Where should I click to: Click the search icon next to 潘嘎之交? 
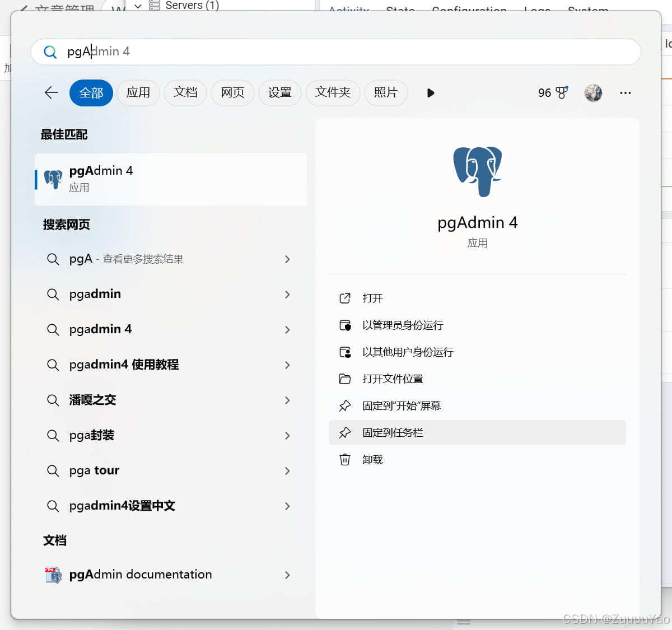pyautogui.click(x=53, y=400)
